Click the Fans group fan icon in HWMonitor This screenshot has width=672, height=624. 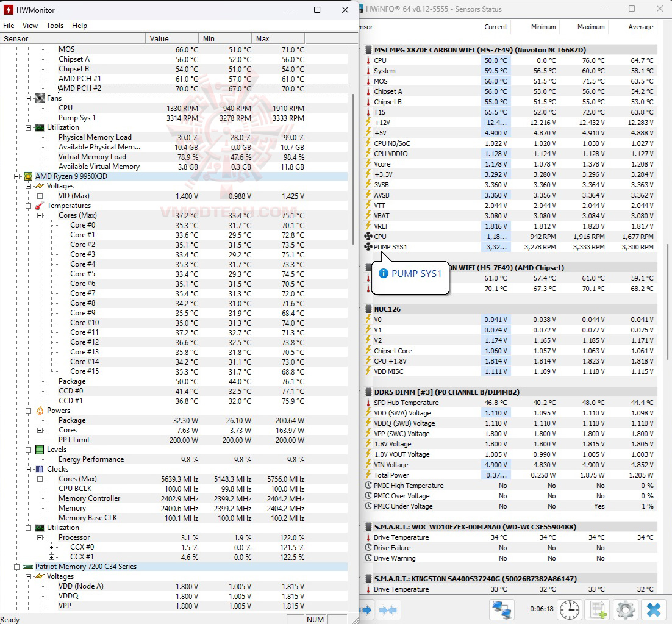40,98
